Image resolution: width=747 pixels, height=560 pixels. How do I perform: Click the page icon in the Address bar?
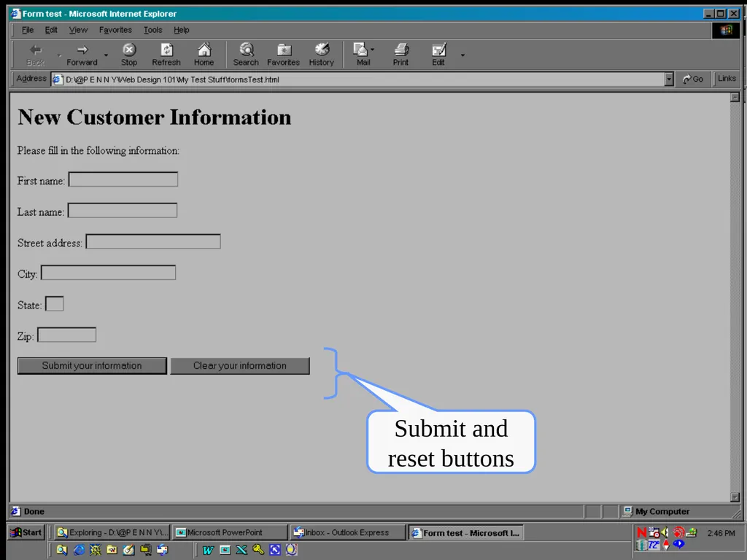[x=57, y=79]
